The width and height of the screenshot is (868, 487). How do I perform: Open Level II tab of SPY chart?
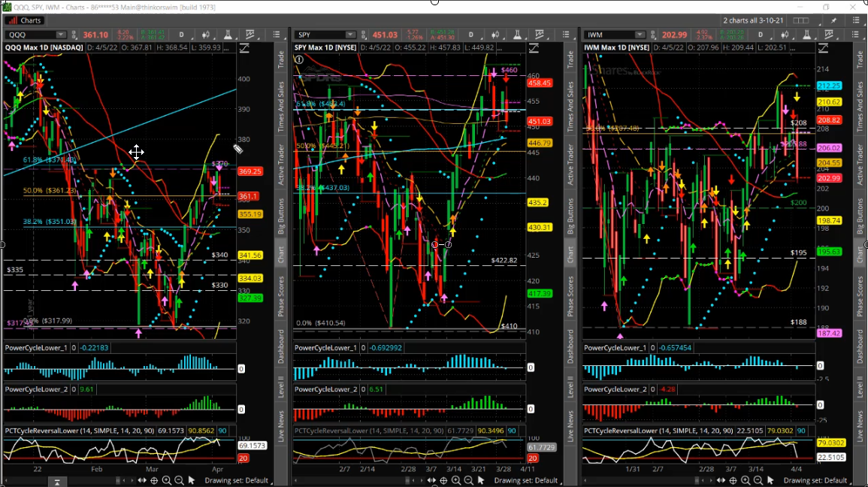click(x=570, y=387)
